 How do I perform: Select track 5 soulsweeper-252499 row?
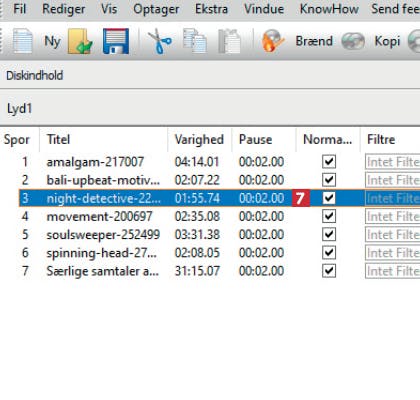click(210, 235)
